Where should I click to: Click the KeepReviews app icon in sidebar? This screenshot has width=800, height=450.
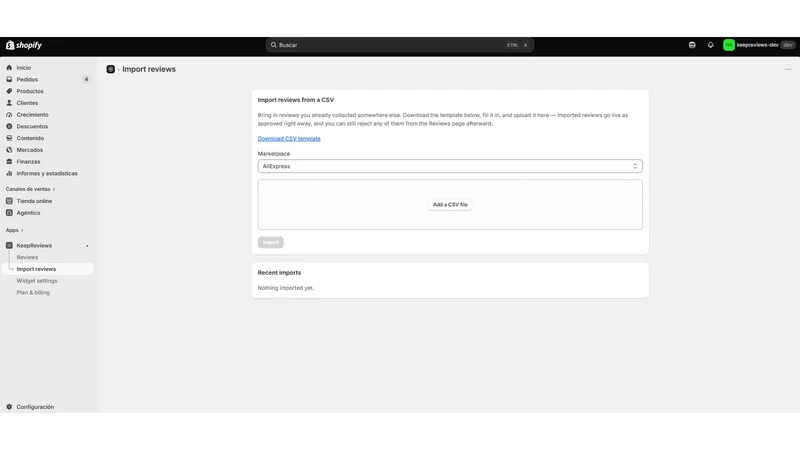coord(9,245)
